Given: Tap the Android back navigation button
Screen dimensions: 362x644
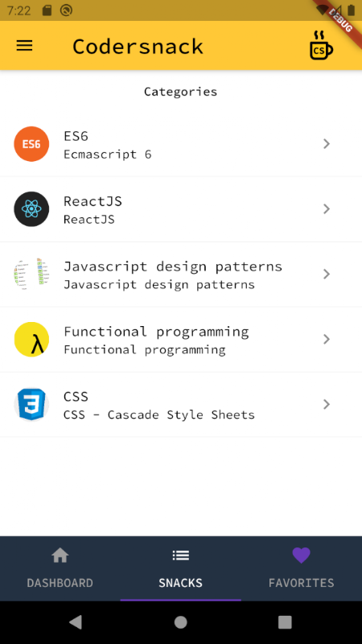Looking at the screenshot, I should tap(76, 622).
